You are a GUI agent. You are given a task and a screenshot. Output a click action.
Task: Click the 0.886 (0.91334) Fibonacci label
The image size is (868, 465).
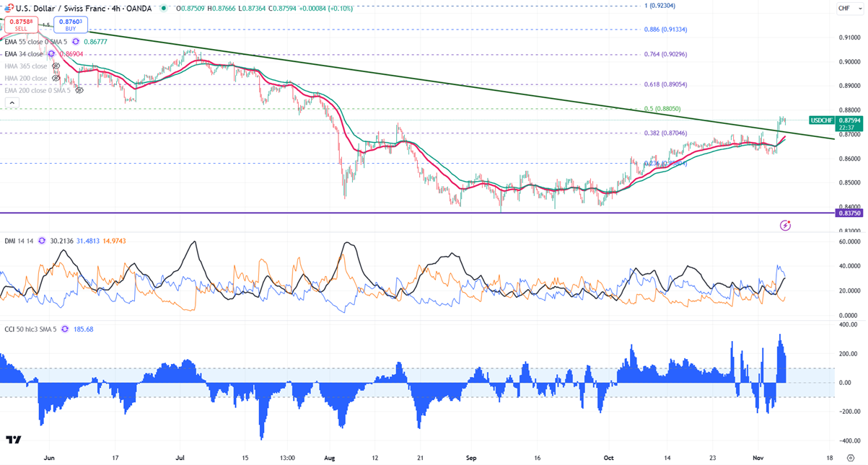click(x=665, y=30)
